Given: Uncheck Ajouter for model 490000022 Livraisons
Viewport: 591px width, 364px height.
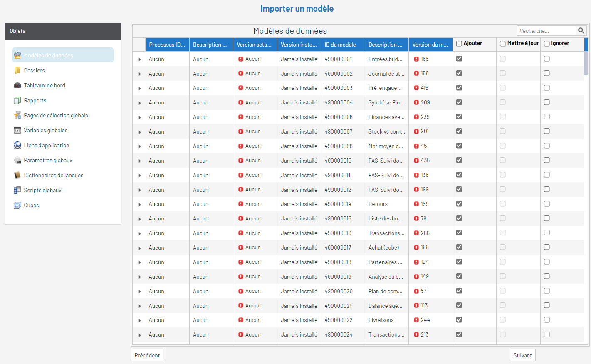Looking at the screenshot, I should point(459,320).
